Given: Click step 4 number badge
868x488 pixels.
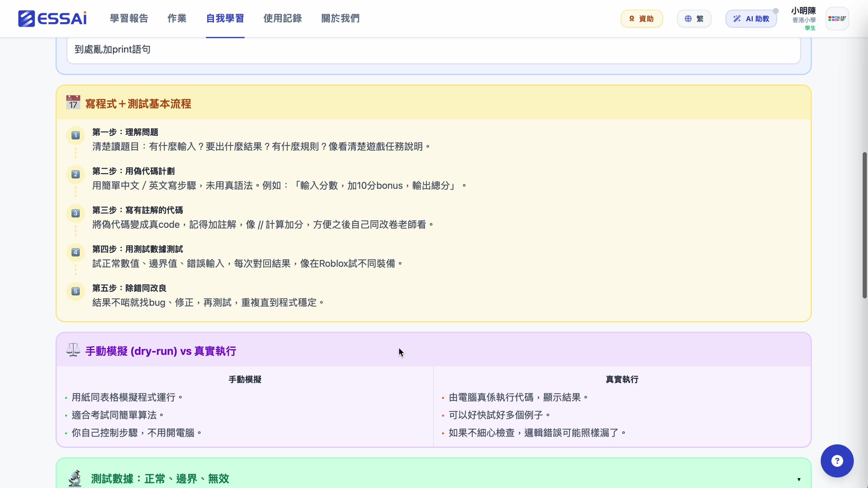Looking at the screenshot, I should pos(75,252).
